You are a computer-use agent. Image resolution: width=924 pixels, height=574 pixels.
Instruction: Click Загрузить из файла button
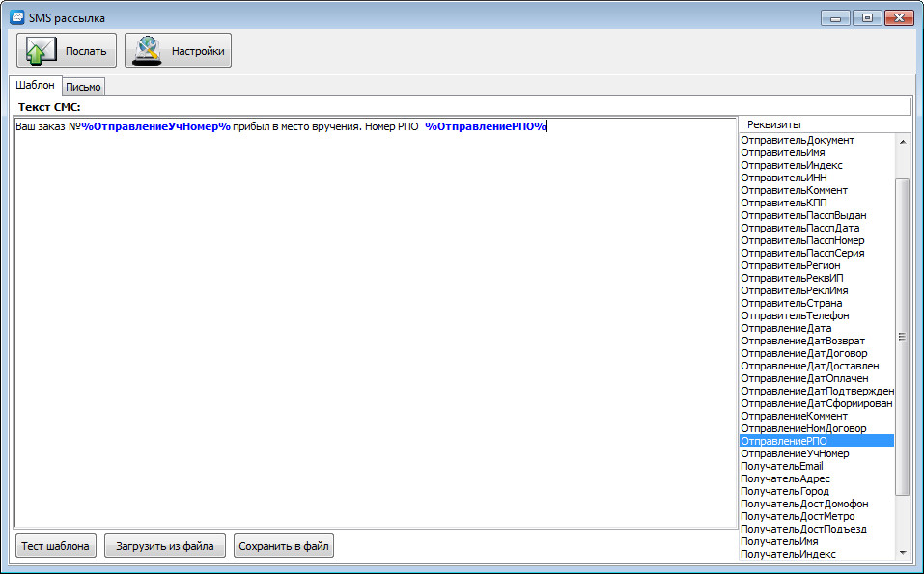(x=165, y=546)
